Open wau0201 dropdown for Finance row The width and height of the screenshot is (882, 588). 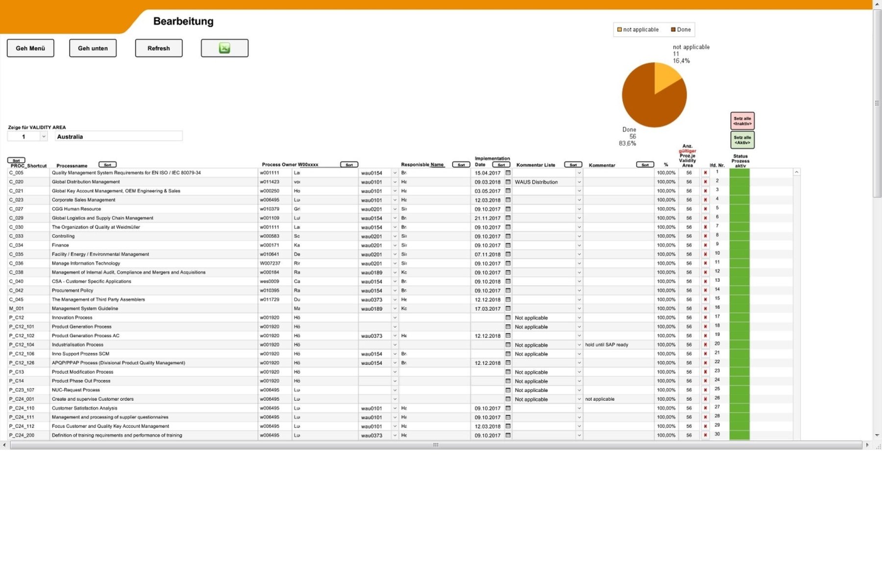395,245
